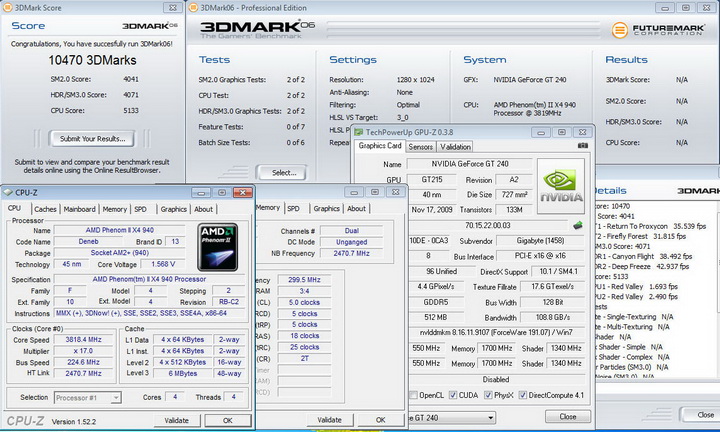
Task: Open the SPD tab in front CPU-Z
Action: 141,209
